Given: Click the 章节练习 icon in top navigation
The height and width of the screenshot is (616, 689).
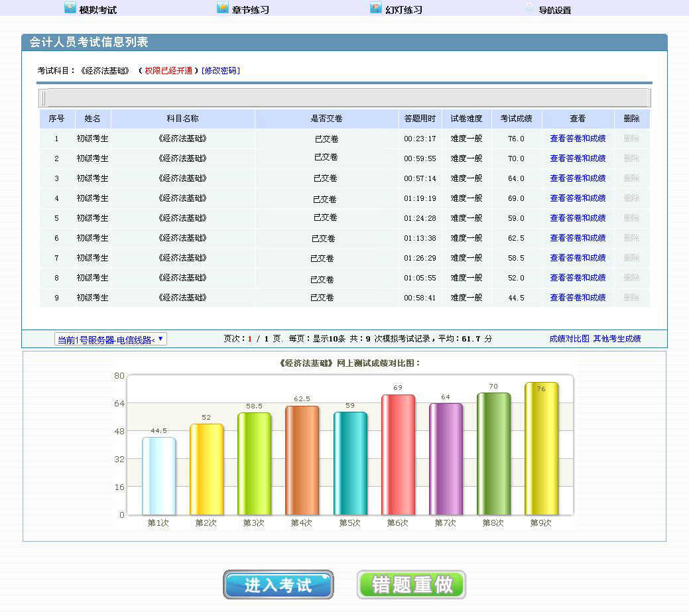Looking at the screenshot, I should pyautogui.click(x=223, y=8).
